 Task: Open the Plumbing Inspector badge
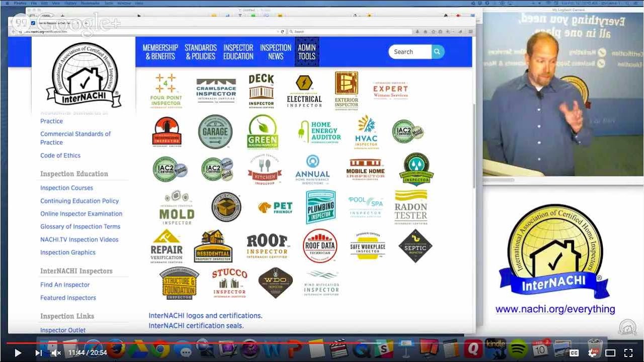point(321,207)
